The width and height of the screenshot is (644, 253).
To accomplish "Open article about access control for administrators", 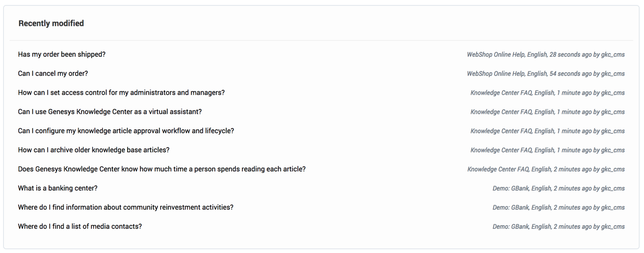I will tap(121, 93).
